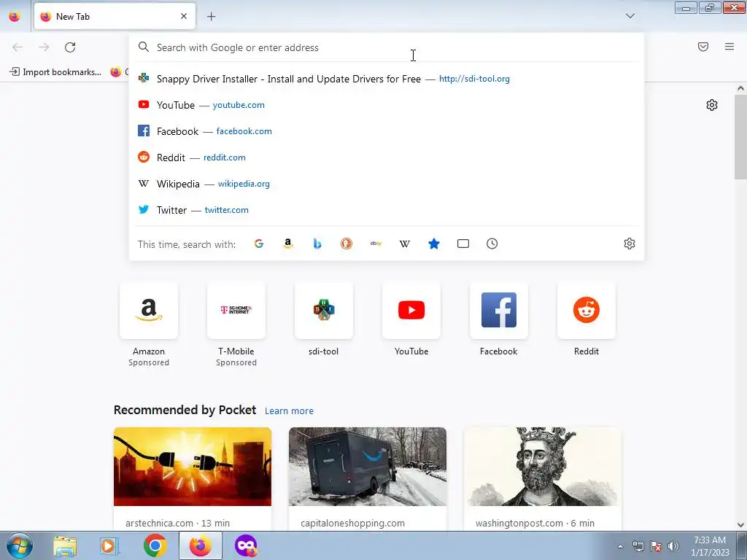Click Import bookmarks toolbar item
747x560 pixels.
click(55, 72)
